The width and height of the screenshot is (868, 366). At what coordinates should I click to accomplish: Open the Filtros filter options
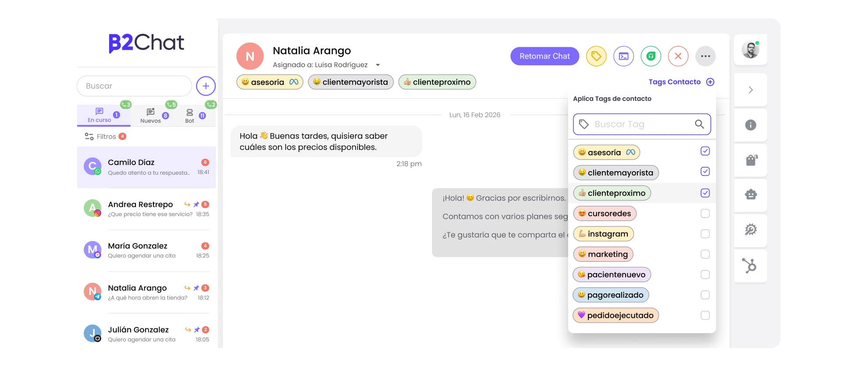(x=105, y=137)
